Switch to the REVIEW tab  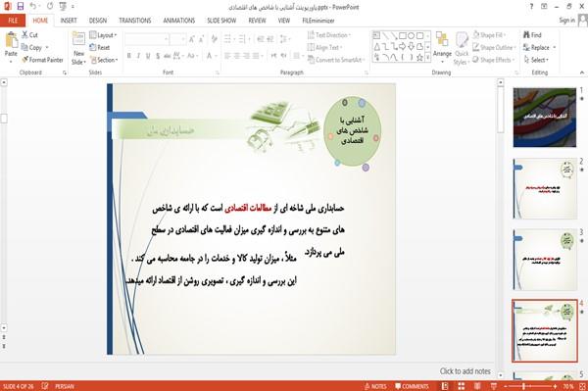tap(257, 21)
